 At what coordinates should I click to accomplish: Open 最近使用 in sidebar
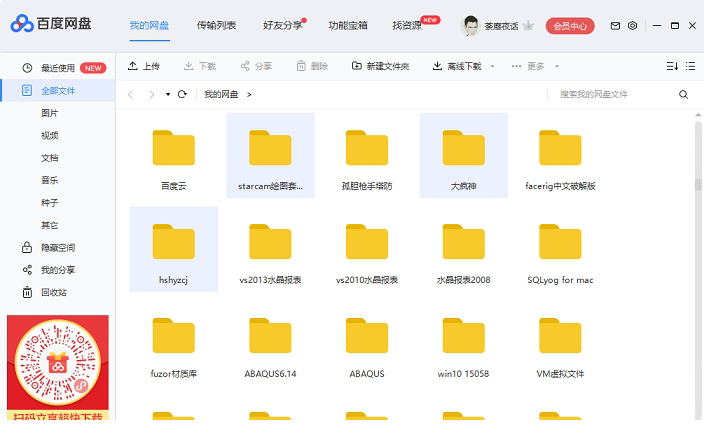coord(58,68)
